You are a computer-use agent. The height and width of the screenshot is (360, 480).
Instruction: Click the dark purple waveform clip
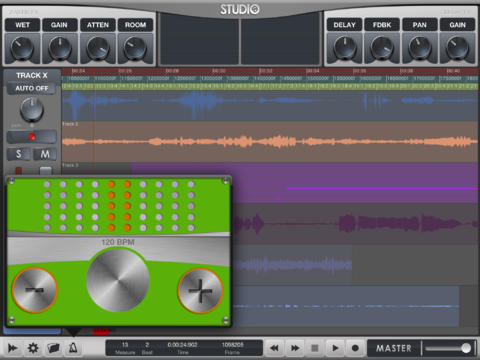tap(355, 223)
